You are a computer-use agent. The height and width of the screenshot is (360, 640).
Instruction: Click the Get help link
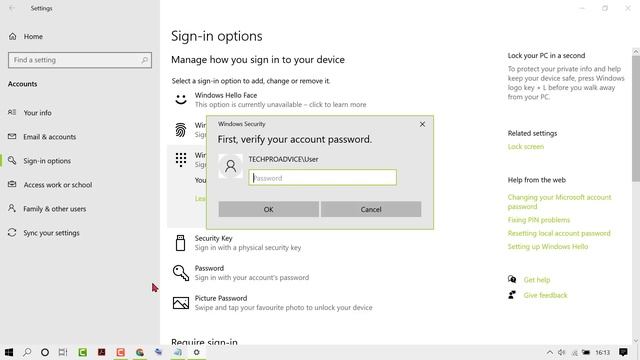(x=537, y=280)
